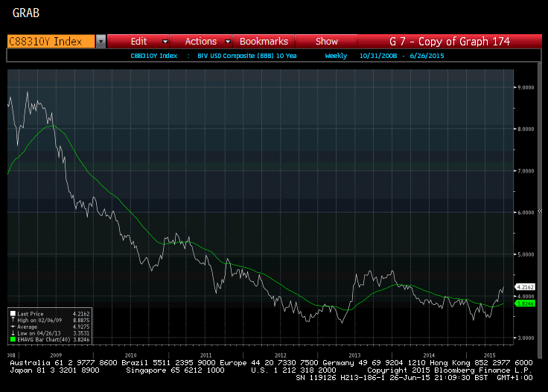Image resolution: width=548 pixels, height=392 pixels.
Task: Click the 2014 x-axis year label
Action: [429, 356]
